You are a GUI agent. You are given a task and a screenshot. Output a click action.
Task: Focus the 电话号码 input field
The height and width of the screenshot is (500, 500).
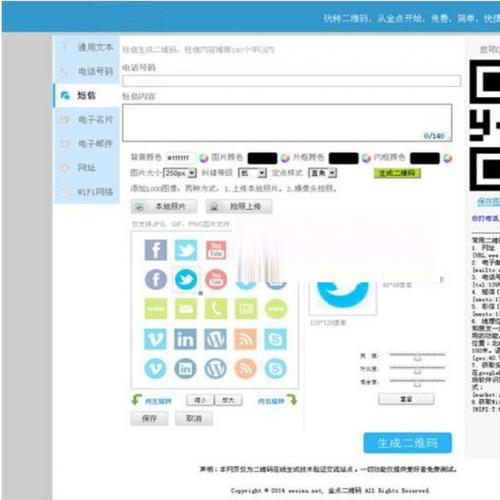pyautogui.click(x=292, y=81)
